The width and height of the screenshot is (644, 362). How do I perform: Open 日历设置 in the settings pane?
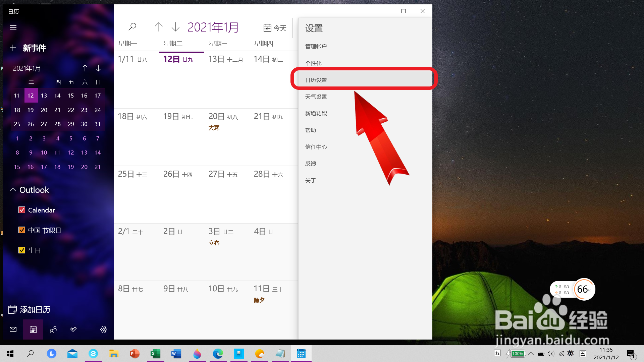coord(316,80)
